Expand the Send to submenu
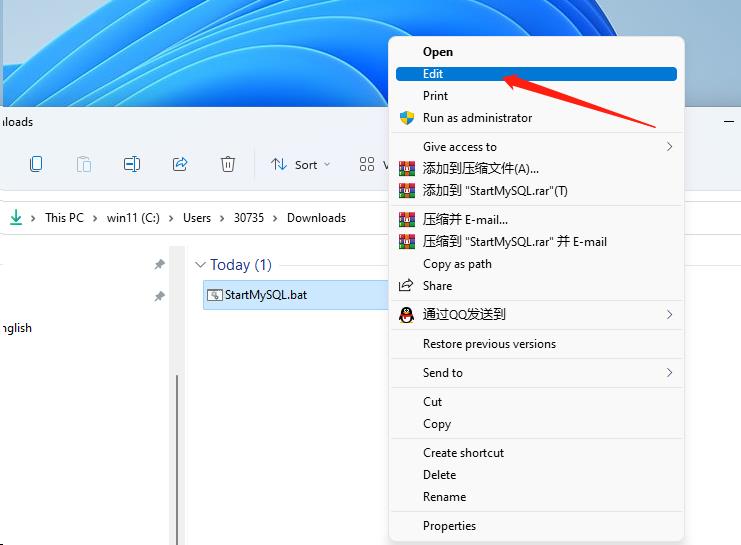 click(x=669, y=373)
